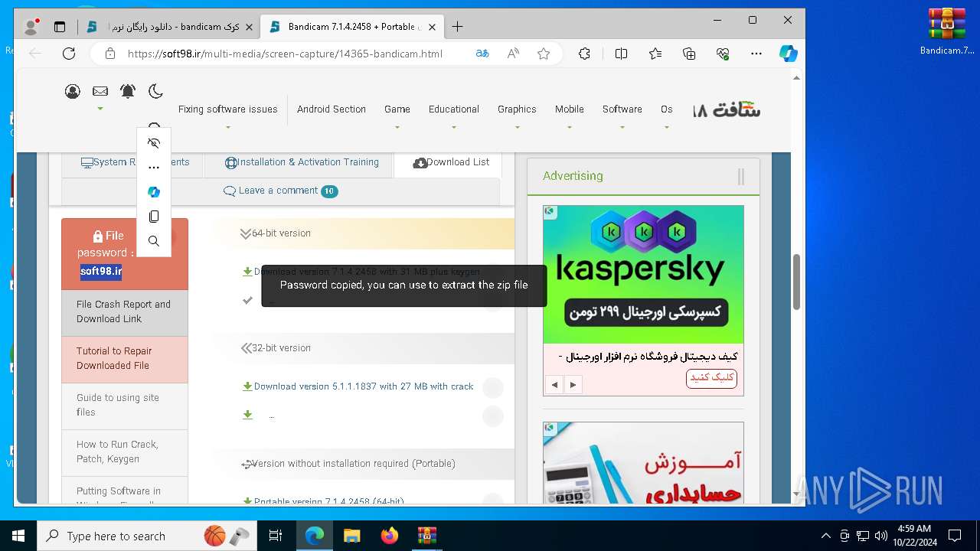Expand Fixing software issues menu
980x551 pixels.
pos(227,109)
